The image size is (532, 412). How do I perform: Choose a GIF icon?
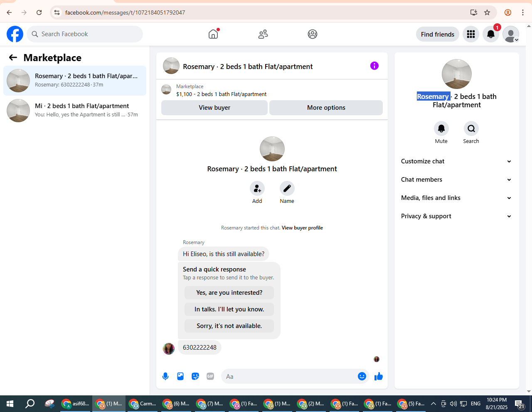coord(210,376)
